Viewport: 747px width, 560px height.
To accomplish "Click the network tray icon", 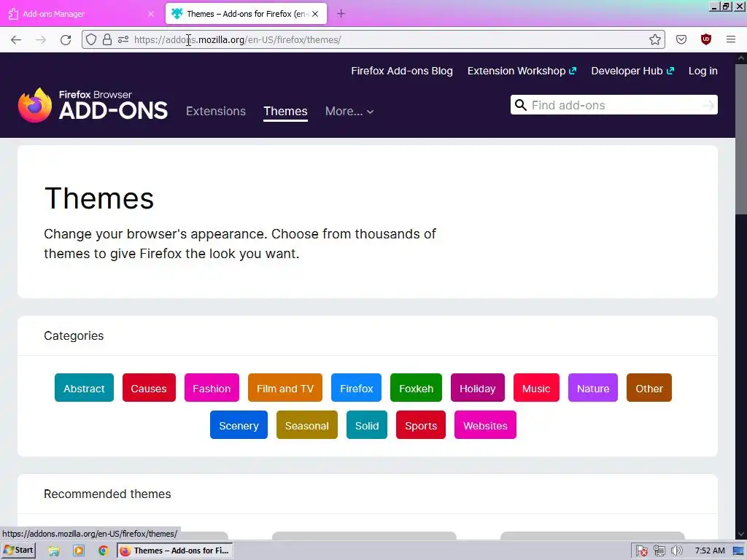I will tap(659, 551).
